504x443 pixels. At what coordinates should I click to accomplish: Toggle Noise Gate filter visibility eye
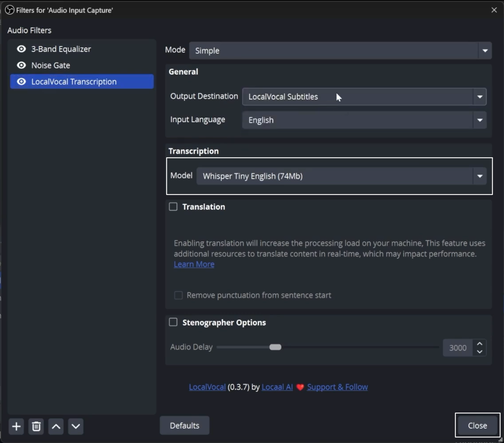pyautogui.click(x=21, y=65)
